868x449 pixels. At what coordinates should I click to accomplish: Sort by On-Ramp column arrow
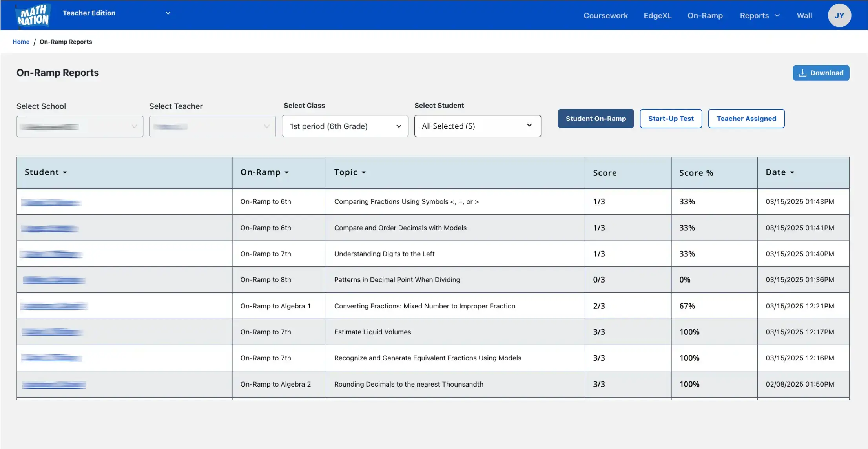tap(286, 173)
